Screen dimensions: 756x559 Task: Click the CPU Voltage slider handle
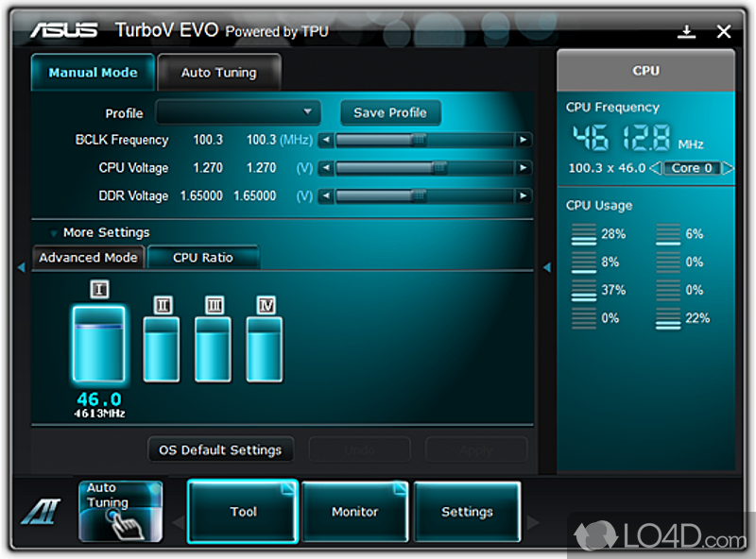(439, 168)
